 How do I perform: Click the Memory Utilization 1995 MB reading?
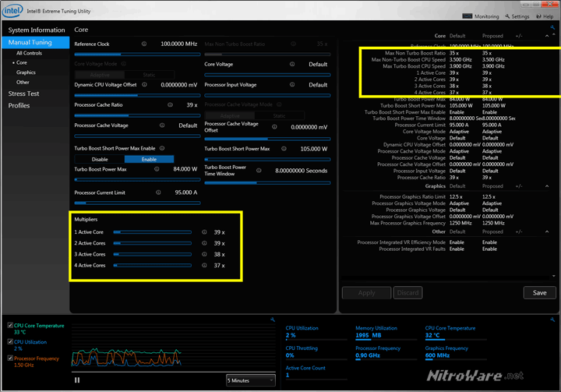pyautogui.click(x=368, y=335)
